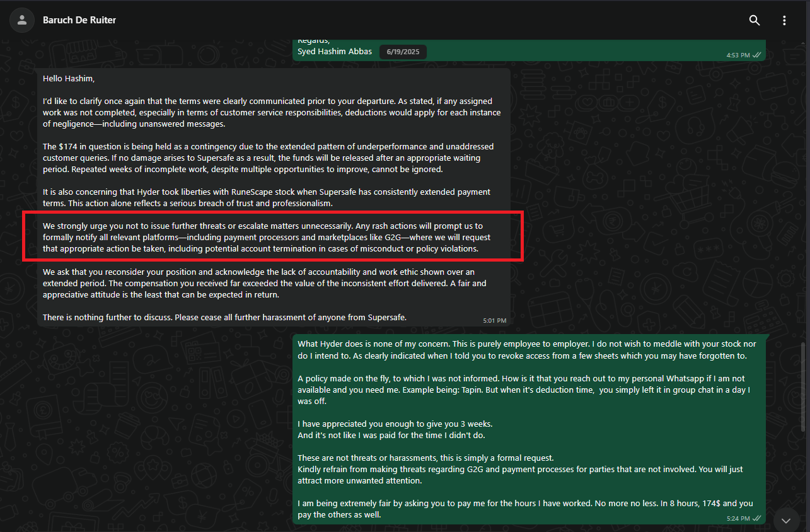Screen dimensions: 810x532
Task: Click the paragraph starting 'The $174 in question'
Action: pyautogui.click(x=268, y=158)
